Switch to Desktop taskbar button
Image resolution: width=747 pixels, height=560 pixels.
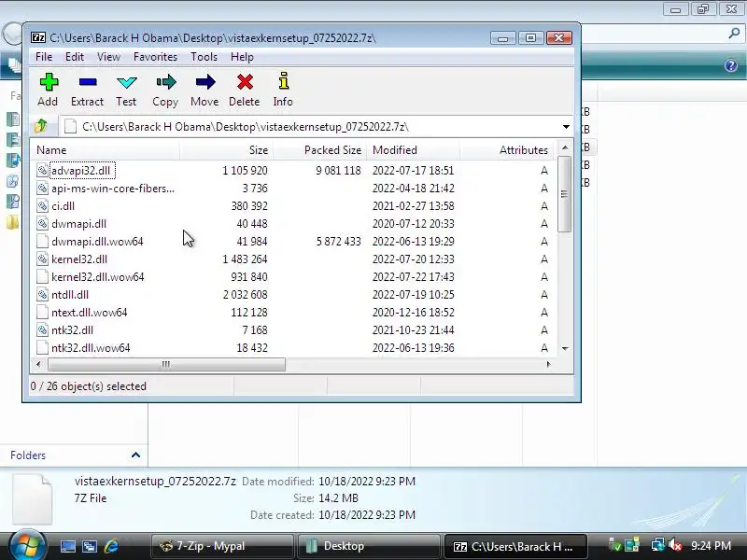(368, 546)
